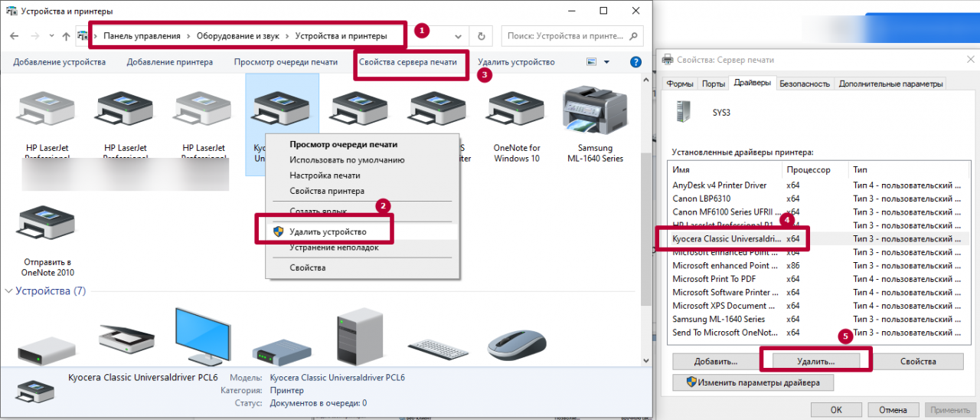Click the address bar location icon

83,36
